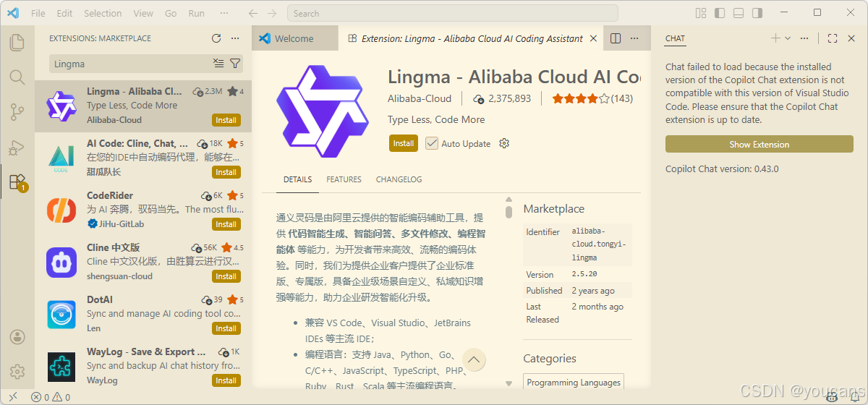
Task: Open the Edit menu
Action: pos(64,13)
